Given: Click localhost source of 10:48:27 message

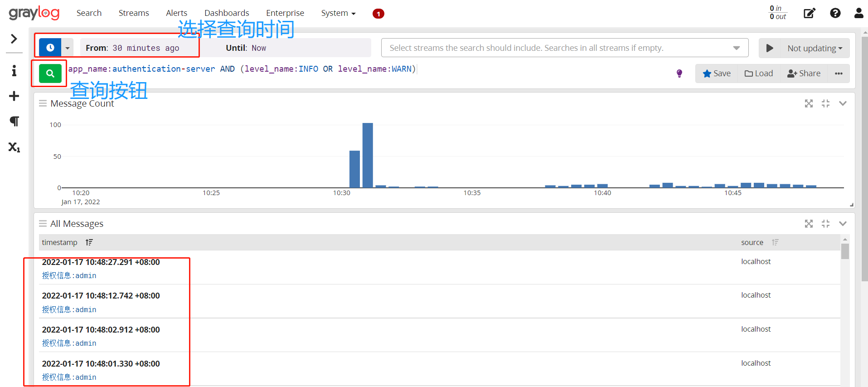Looking at the screenshot, I should [x=756, y=261].
